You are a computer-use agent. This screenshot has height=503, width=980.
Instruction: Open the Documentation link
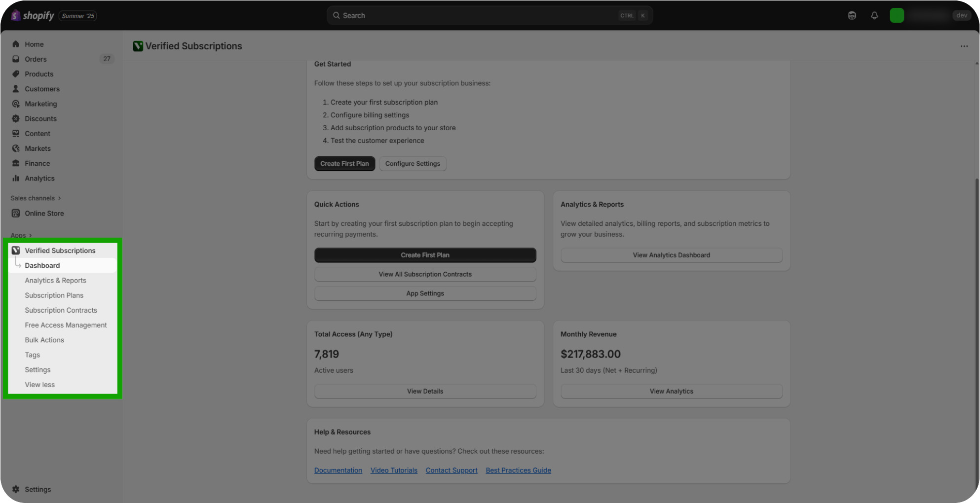(338, 470)
